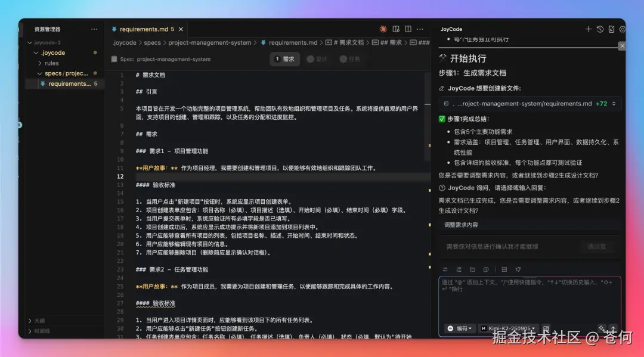Screen dimensions: 644x357
Task: Open the 编码 mode dropdown
Action: click(460, 329)
